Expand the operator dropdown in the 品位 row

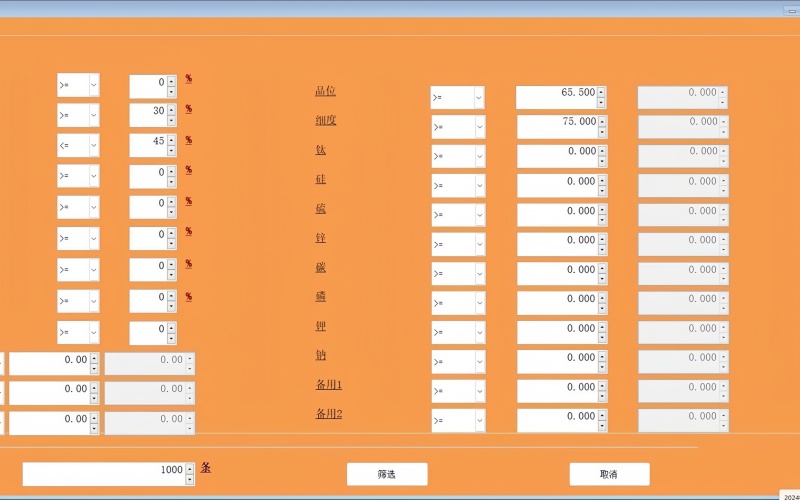coord(479,97)
